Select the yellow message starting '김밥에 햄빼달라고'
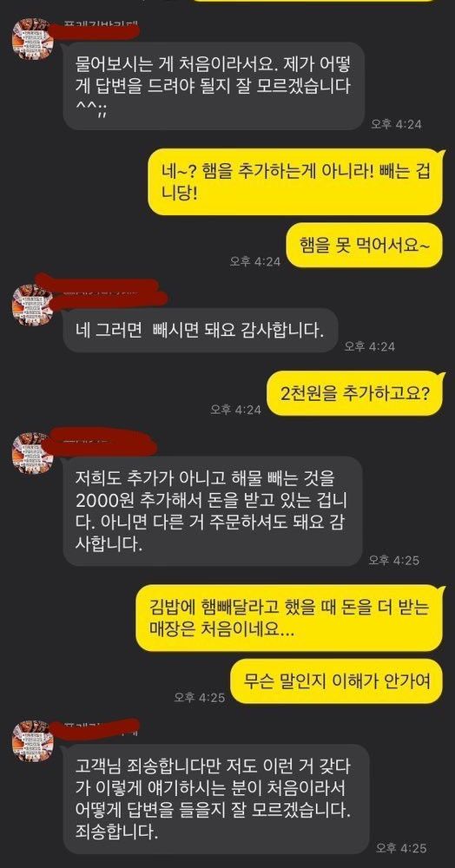Image resolution: width=455 pixels, height=868 pixels. point(291,617)
